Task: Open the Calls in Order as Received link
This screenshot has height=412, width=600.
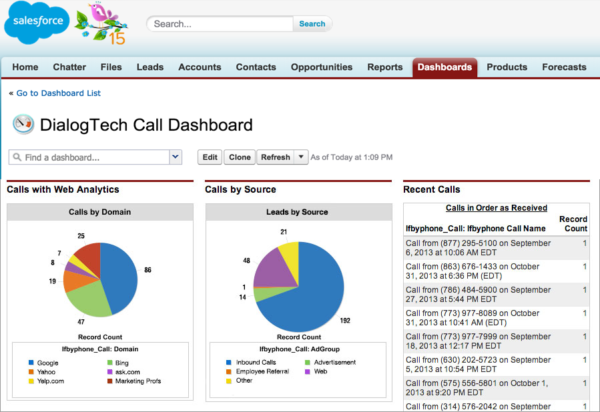Action: [496, 208]
